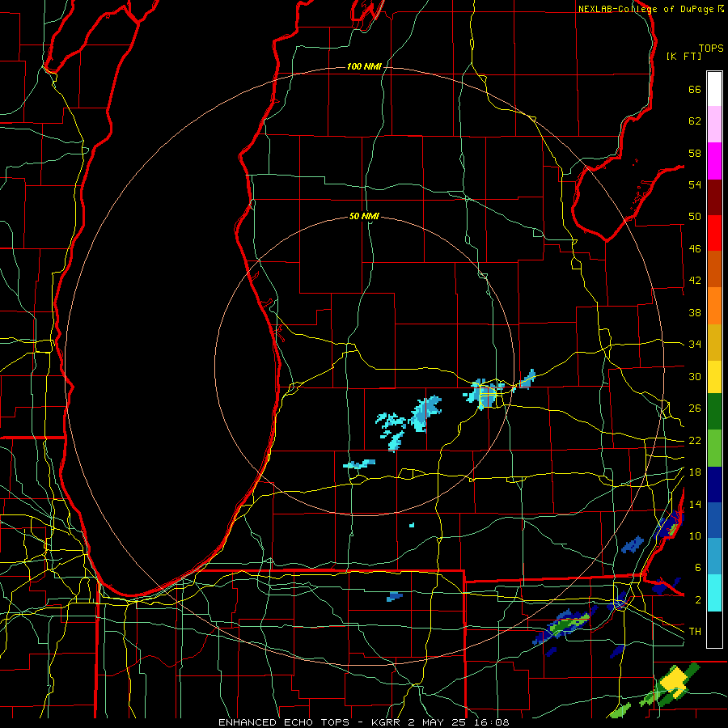This screenshot has width=728, height=728.
Task: Select the dark red legend swatch
Action: 714,197
